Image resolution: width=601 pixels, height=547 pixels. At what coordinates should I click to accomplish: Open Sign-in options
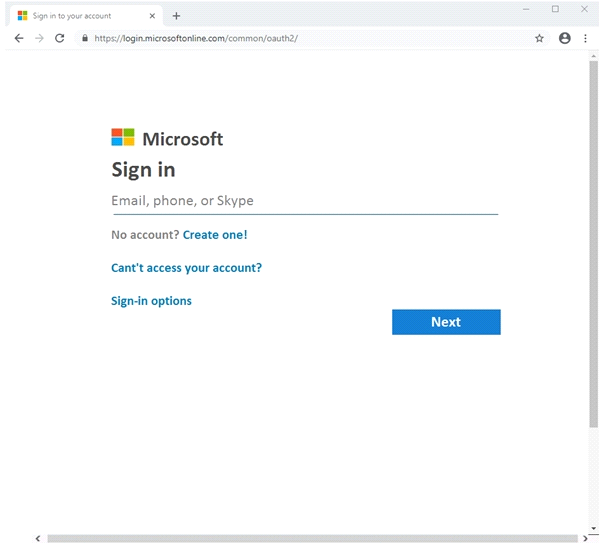pyautogui.click(x=151, y=301)
